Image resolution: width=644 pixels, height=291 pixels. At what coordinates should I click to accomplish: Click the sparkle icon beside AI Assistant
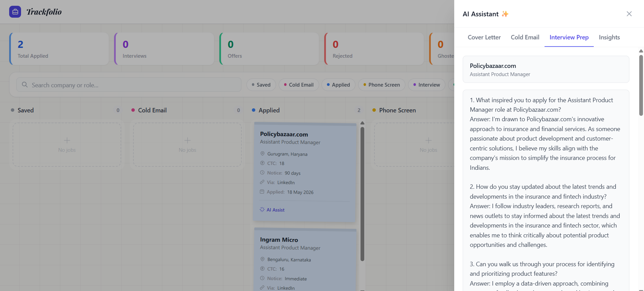505,14
